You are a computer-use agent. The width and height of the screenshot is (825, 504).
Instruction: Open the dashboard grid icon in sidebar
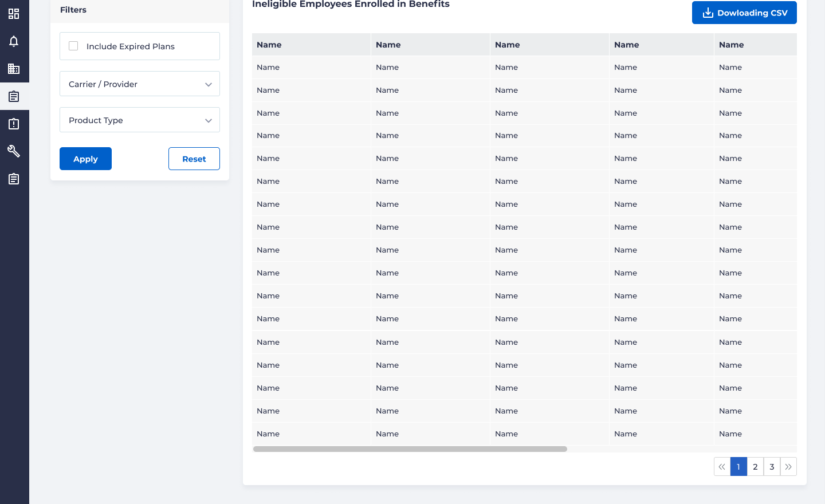(14, 14)
